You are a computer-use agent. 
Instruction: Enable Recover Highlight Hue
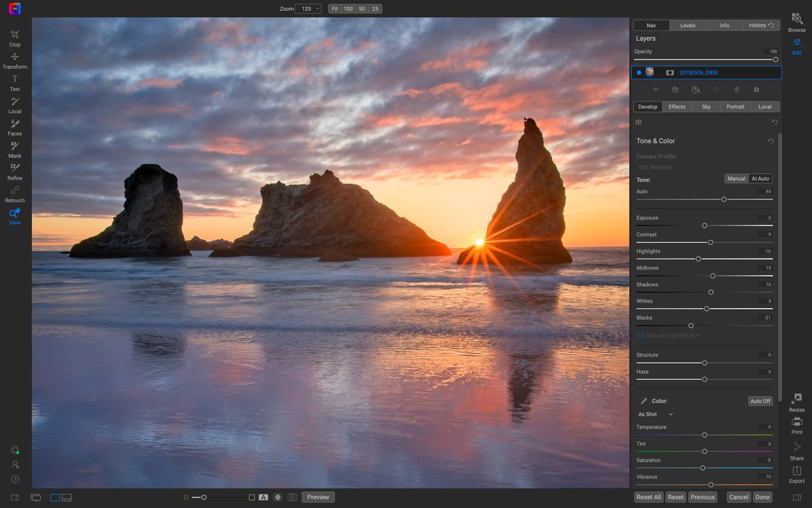641,335
